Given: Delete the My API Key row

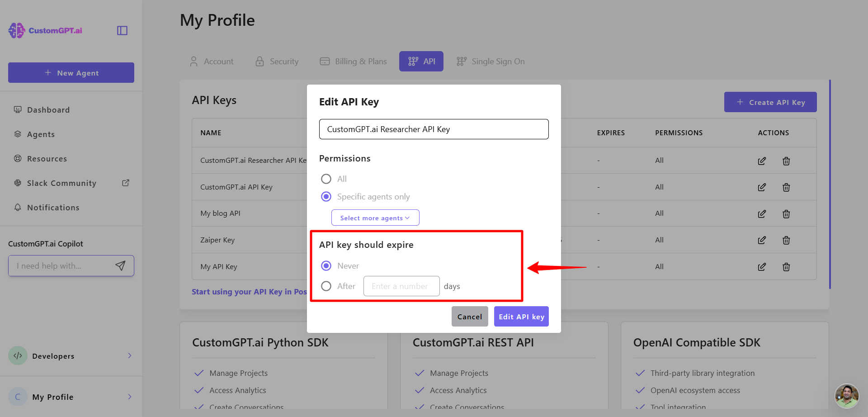Looking at the screenshot, I should [786, 267].
